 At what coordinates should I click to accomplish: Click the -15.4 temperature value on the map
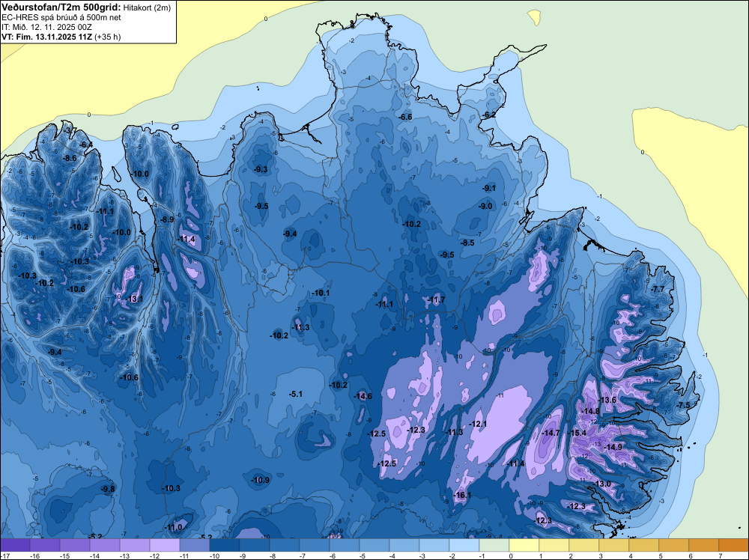(x=577, y=433)
